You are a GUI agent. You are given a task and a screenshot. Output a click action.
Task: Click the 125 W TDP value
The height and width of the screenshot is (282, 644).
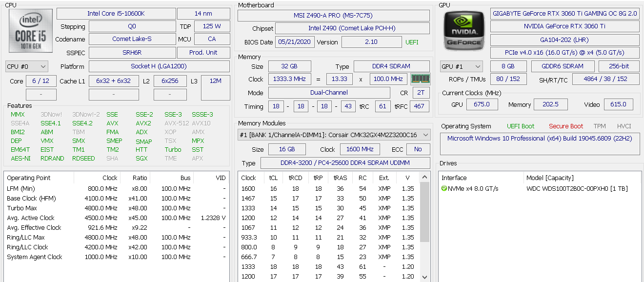coord(212,26)
